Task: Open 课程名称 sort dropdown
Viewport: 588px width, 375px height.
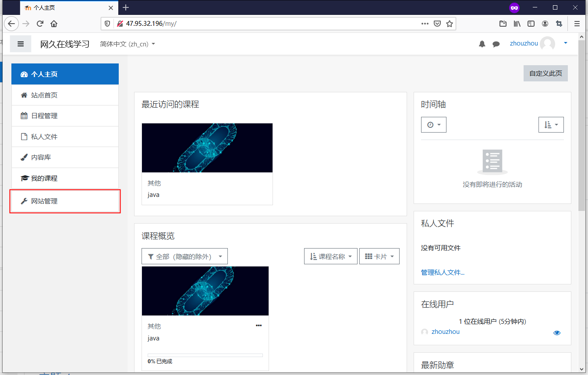Action: (x=330, y=256)
